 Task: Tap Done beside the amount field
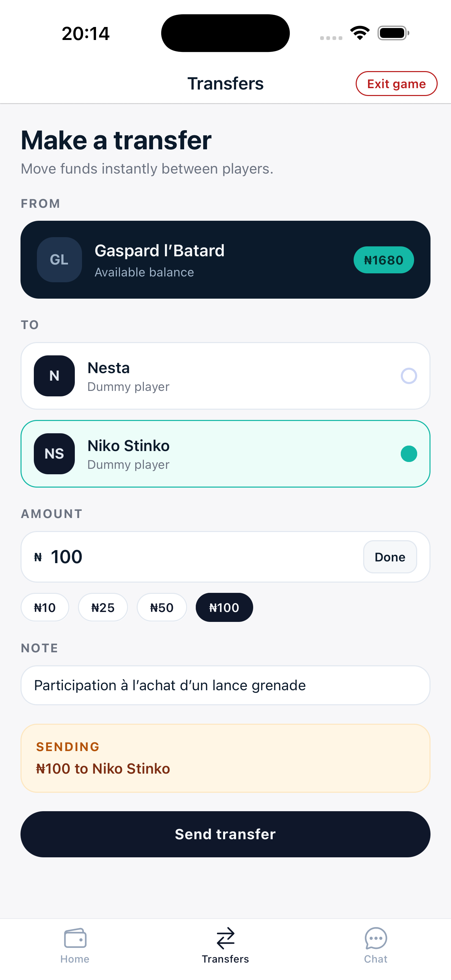[x=390, y=557]
